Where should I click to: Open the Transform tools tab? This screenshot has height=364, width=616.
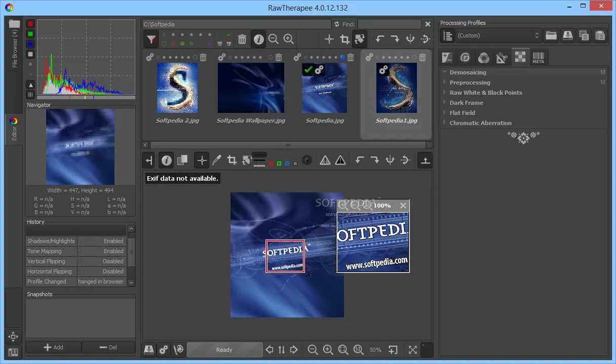coord(502,58)
